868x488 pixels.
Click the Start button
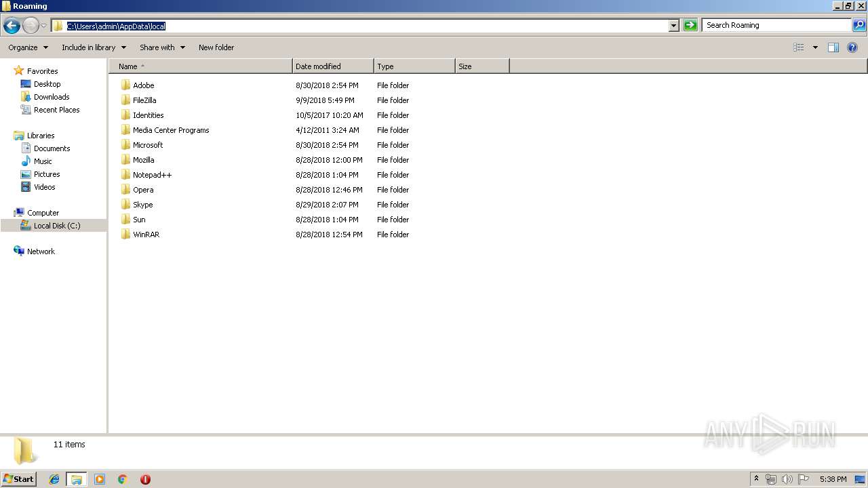click(x=18, y=479)
